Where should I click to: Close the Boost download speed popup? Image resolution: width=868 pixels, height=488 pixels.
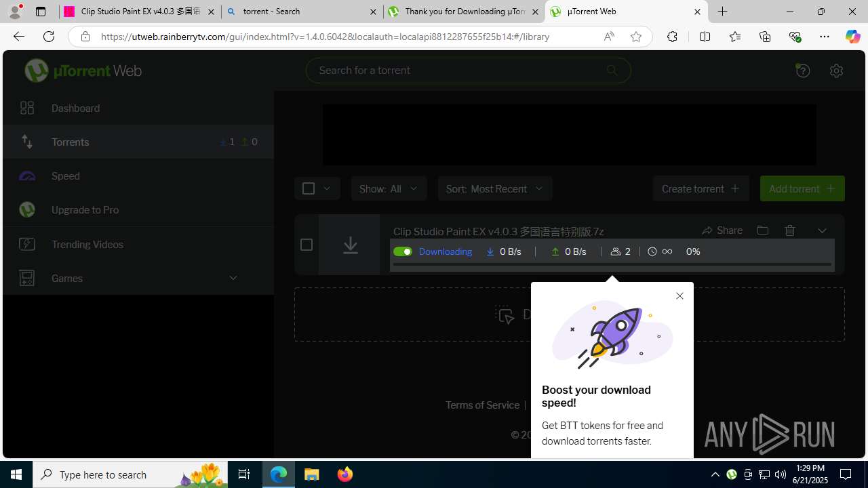click(679, 296)
